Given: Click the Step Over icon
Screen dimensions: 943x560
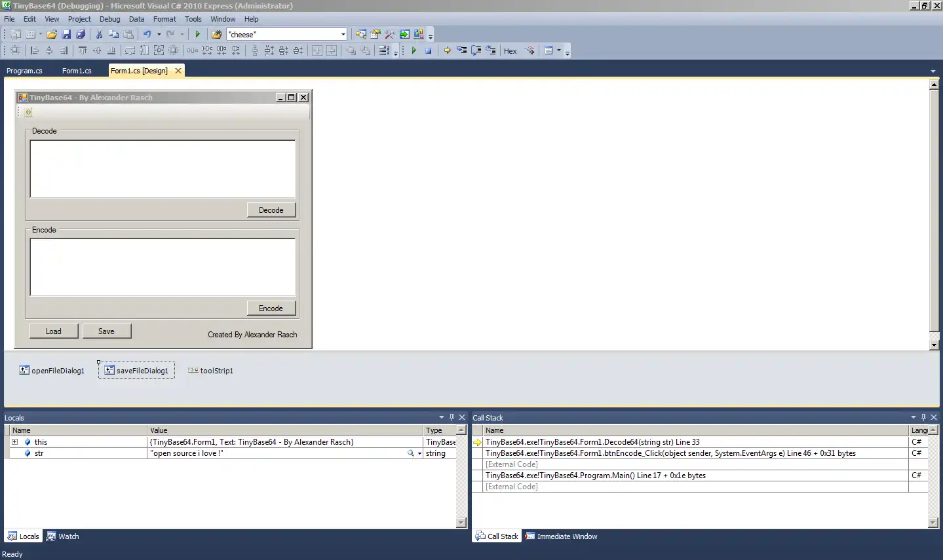Looking at the screenshot, I should pyautogui.click(x=476, y=50).
